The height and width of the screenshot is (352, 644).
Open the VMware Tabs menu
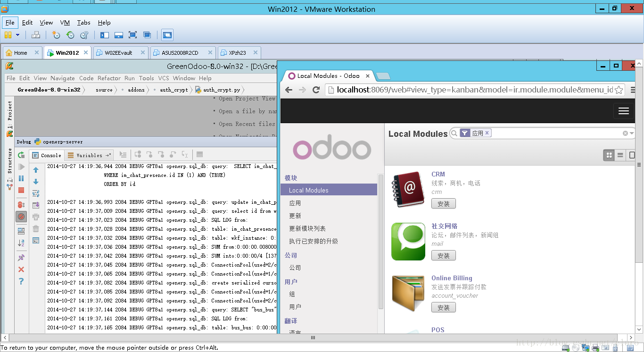(83, 22)
